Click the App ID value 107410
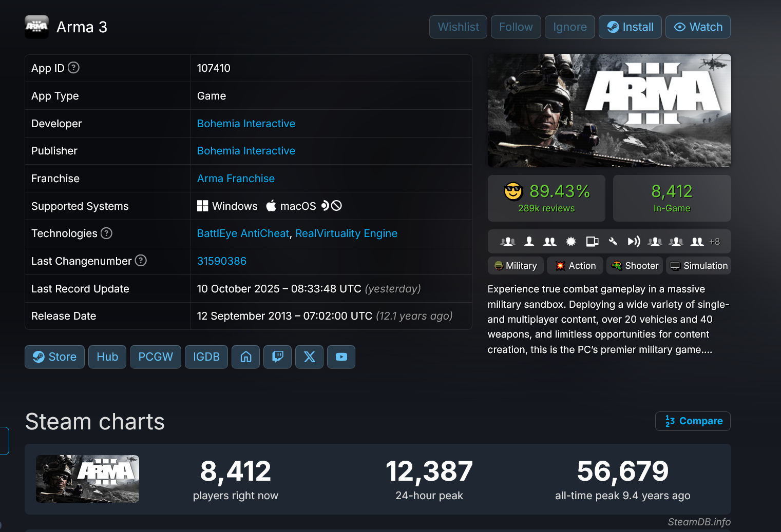Image resolution: width=781 pixels, height=532 pixels. pyautogui.click(x=214, y=68)
